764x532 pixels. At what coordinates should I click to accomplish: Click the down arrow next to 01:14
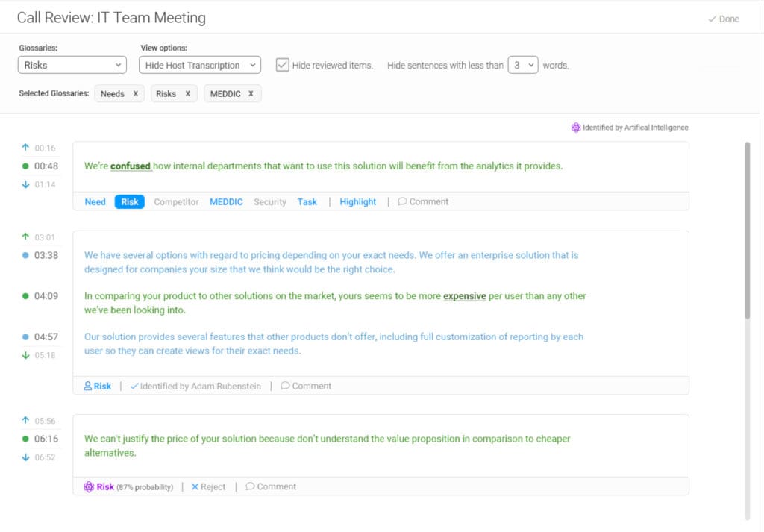click(x=27, y=184)
